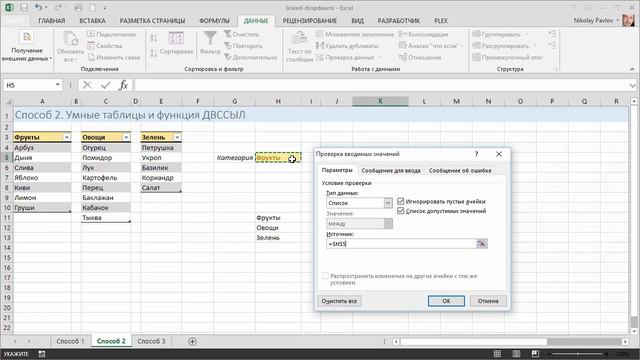Click the fx insert function icon
Viewport: 640px width, 360px height.
pos(124,85)
